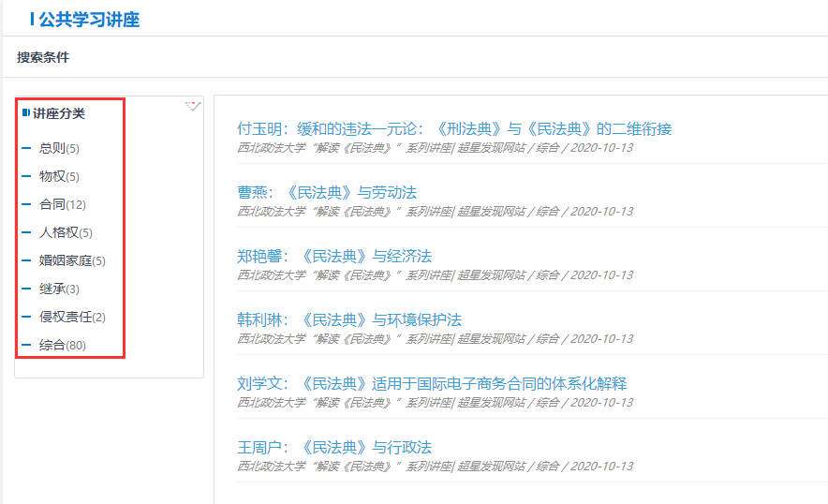Select the 物权(5) category

tap(59, 176)
